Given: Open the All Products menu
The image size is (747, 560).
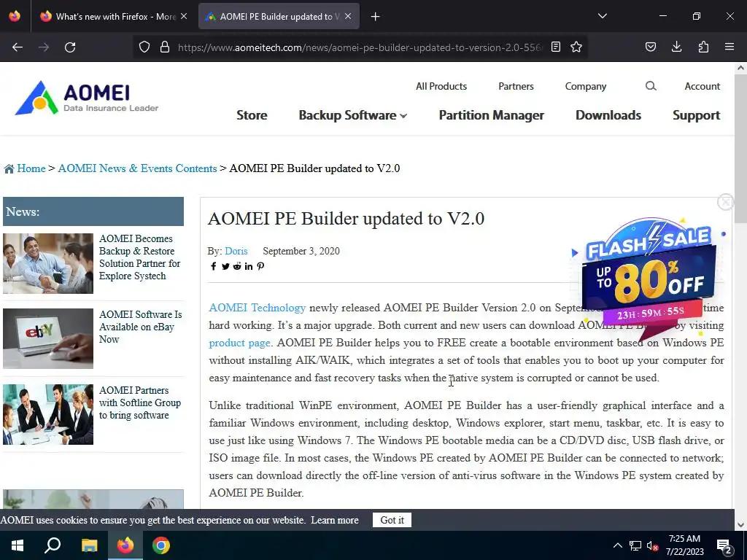Looking at the screenshot, I should point(441,86).
